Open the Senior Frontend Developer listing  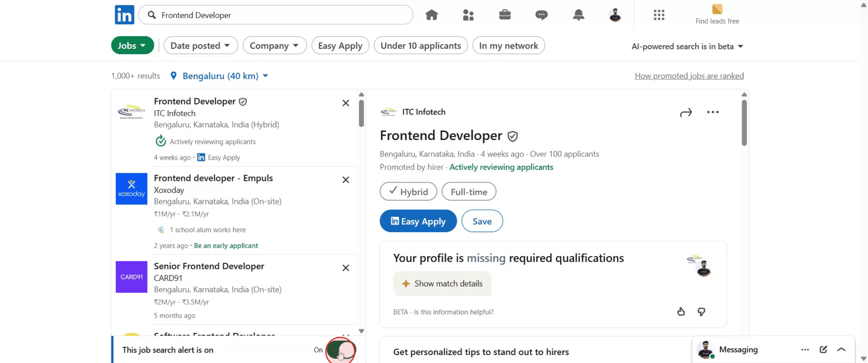(x=209, y=266)
